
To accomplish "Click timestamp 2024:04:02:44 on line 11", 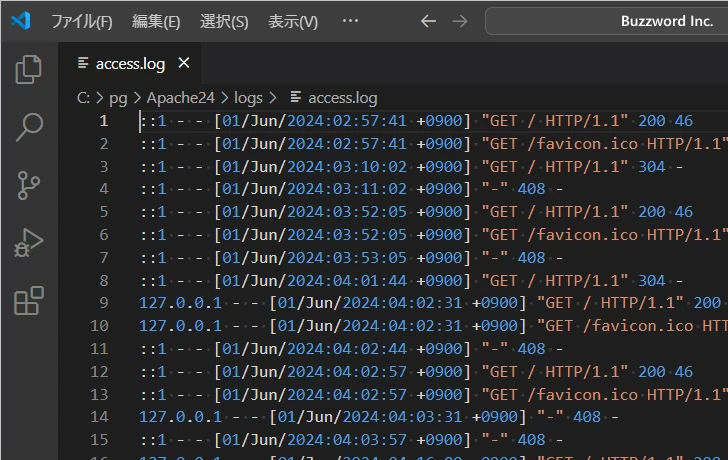I will pos(347,349).
